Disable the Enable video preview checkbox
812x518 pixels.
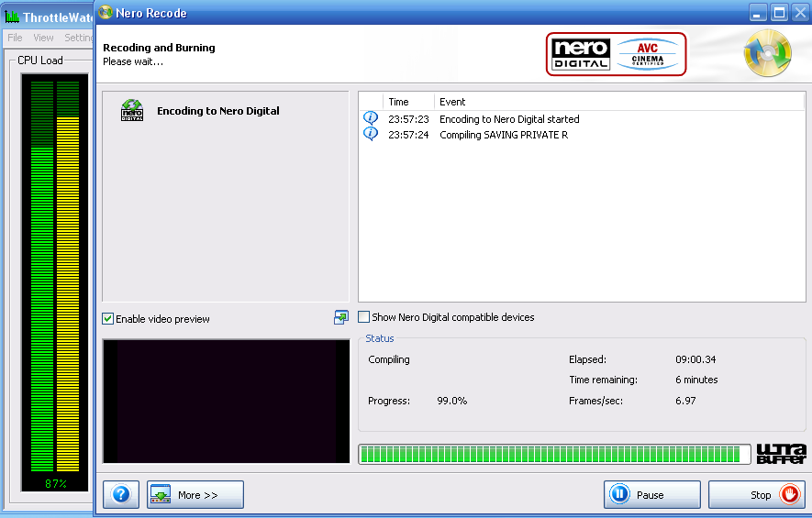click(x=107, y=319)
